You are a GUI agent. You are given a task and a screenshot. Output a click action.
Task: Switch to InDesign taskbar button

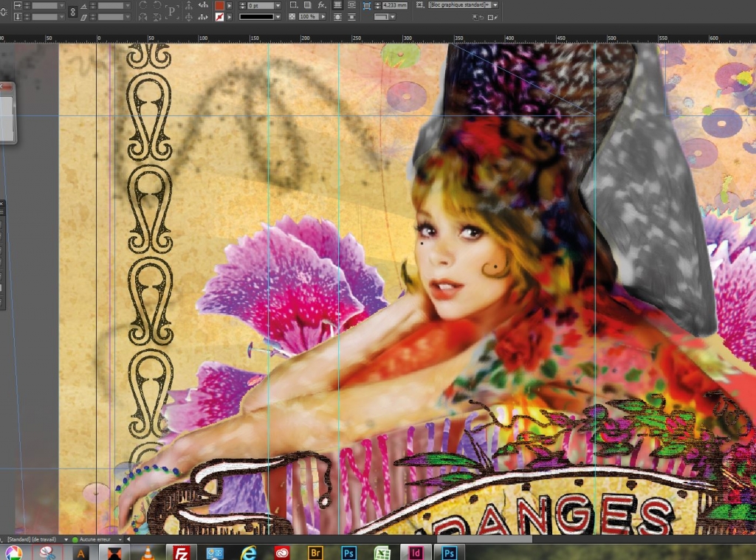tap(416, 553)
